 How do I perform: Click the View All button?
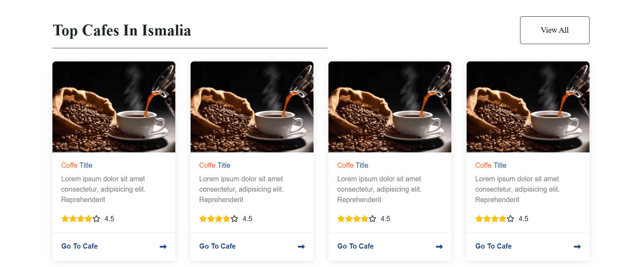click(554, 30)
